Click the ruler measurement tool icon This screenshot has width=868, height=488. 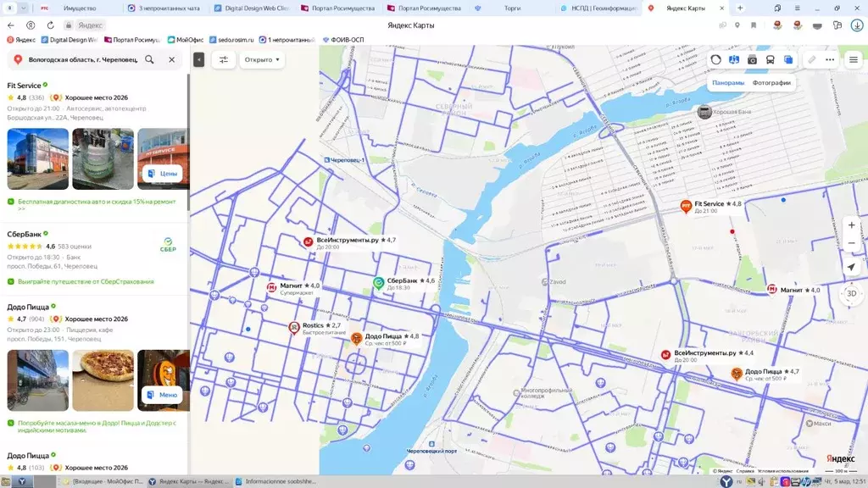[811, 59]
